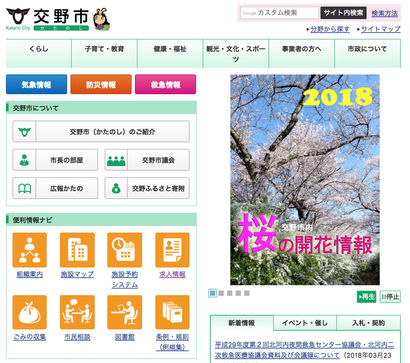410x363 pixels.
Task: Click the 求人情報 text link
Action: pos(172,274)
